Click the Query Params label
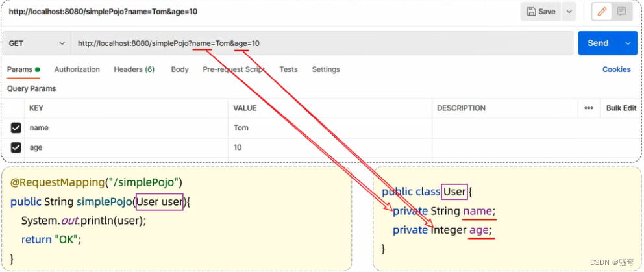This screenshot has width=644, height=272. (x=32, y=88)
